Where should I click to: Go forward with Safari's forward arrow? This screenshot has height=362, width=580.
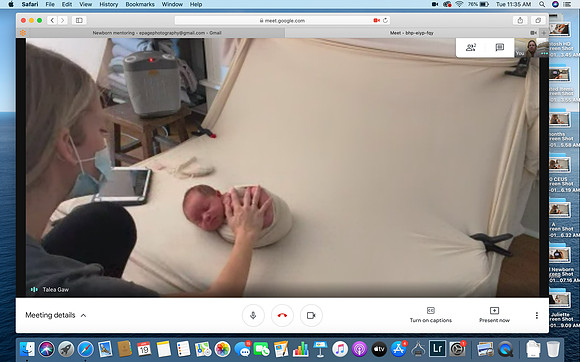[63, 20]
